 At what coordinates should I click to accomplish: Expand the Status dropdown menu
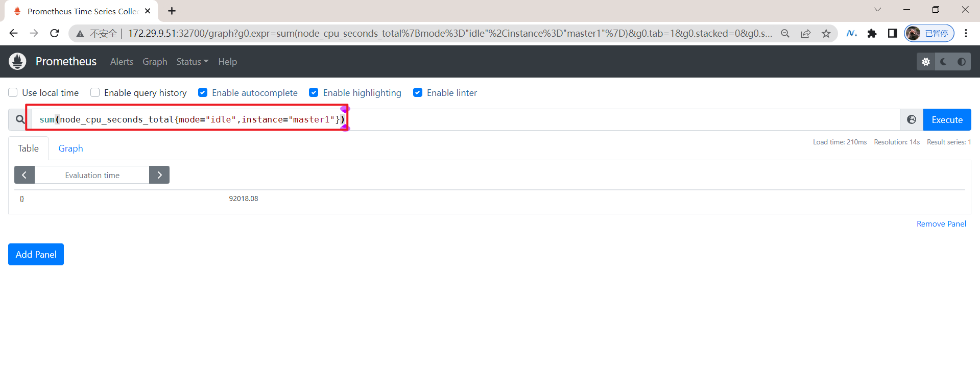(x=193, y=62)
